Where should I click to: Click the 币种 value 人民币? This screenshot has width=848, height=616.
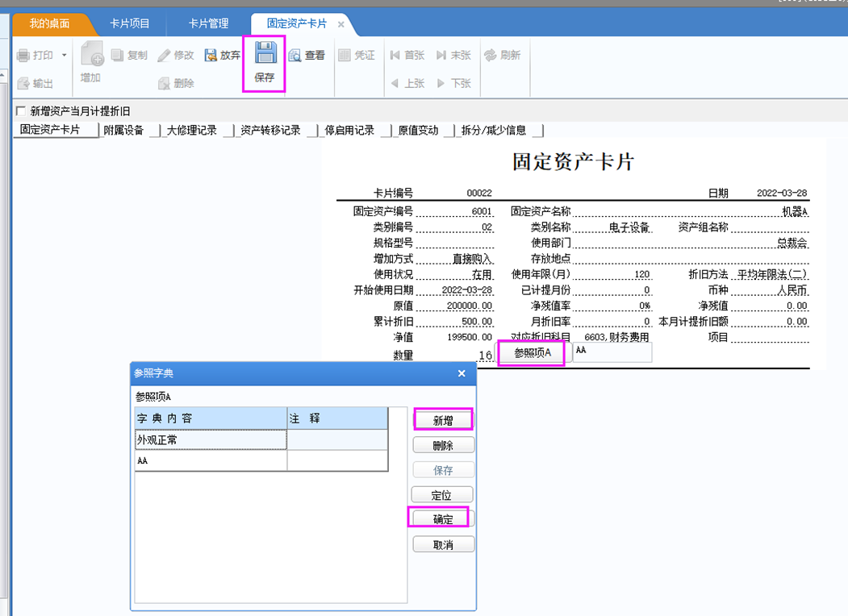coord(792,290)
